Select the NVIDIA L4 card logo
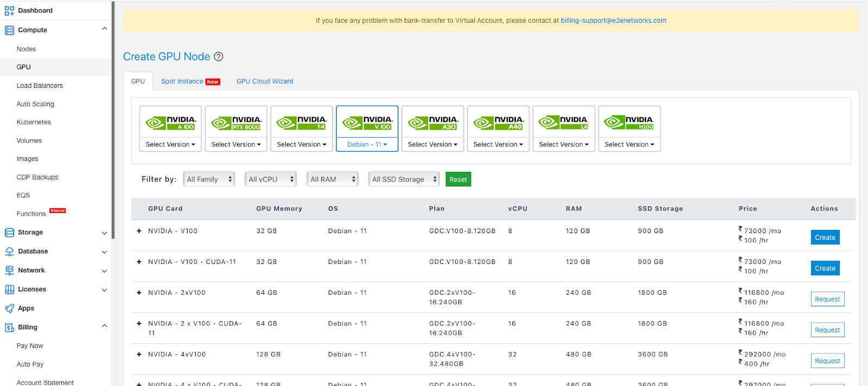Viewport: 868px width, 386px height. pos(564,123)
